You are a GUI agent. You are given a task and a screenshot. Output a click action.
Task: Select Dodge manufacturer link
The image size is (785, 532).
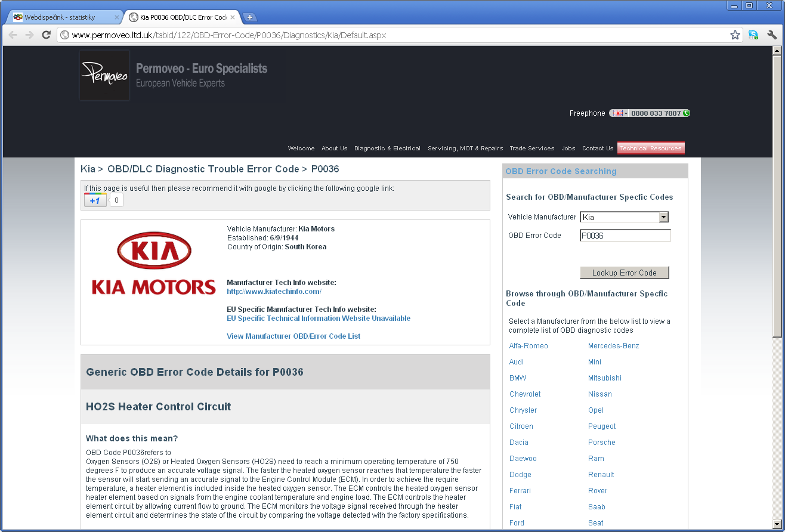[520, 475]
